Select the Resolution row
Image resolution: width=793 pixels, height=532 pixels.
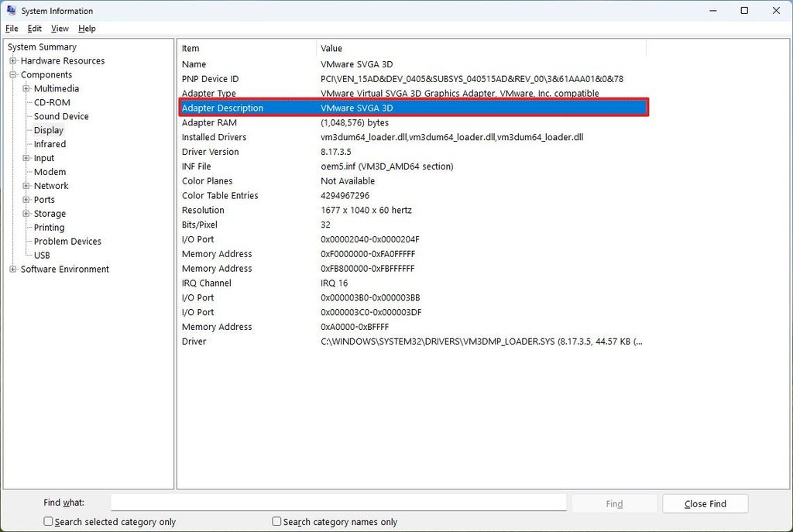(414, 210)
